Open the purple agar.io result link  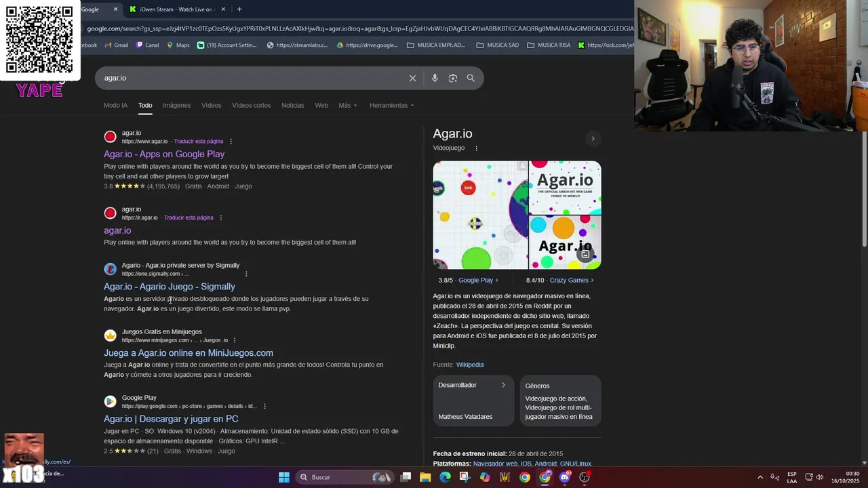pyautogui.click(x=117, y=230)
